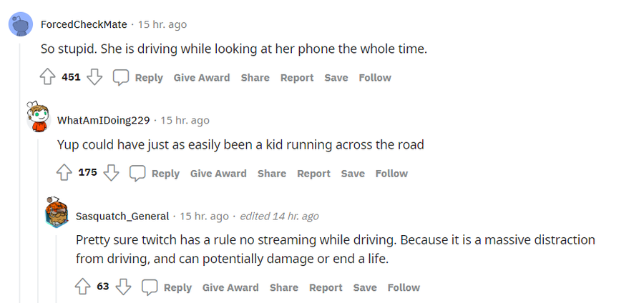Give Award to ForcedCheckMate's comment

coord(202,77)
